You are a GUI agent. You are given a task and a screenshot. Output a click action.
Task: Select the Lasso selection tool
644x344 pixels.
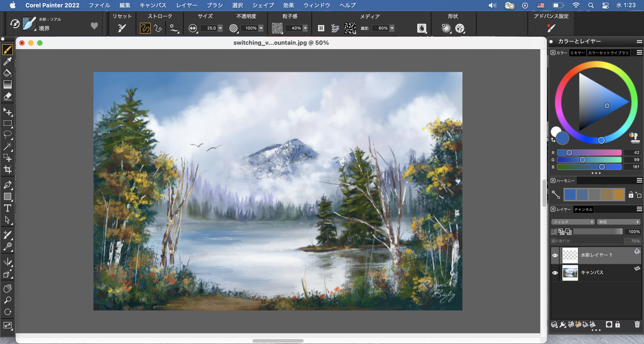pyautogui.click(x=8, y=134)
